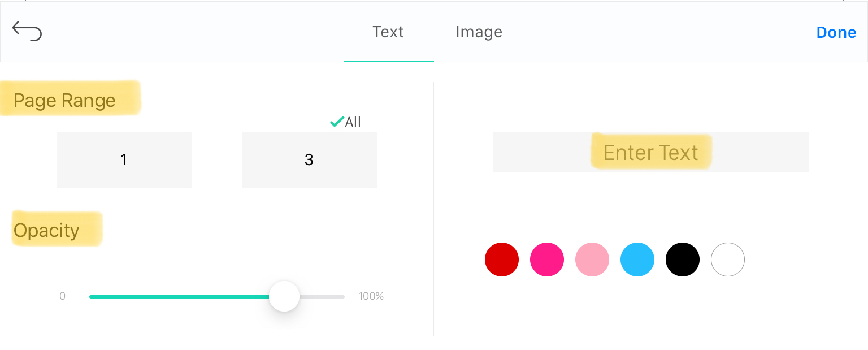Select the light pink color swatch
Viewport: 868px width, 350px height.
pos(592,260)
